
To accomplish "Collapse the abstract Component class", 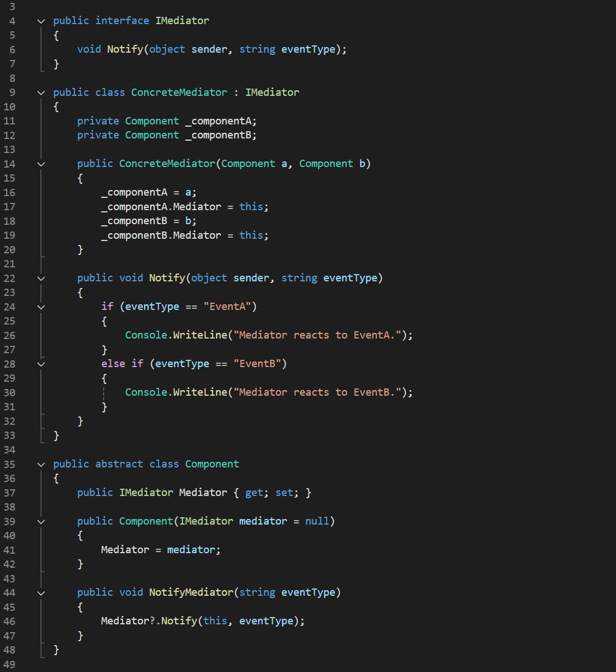I will [41, 464].
